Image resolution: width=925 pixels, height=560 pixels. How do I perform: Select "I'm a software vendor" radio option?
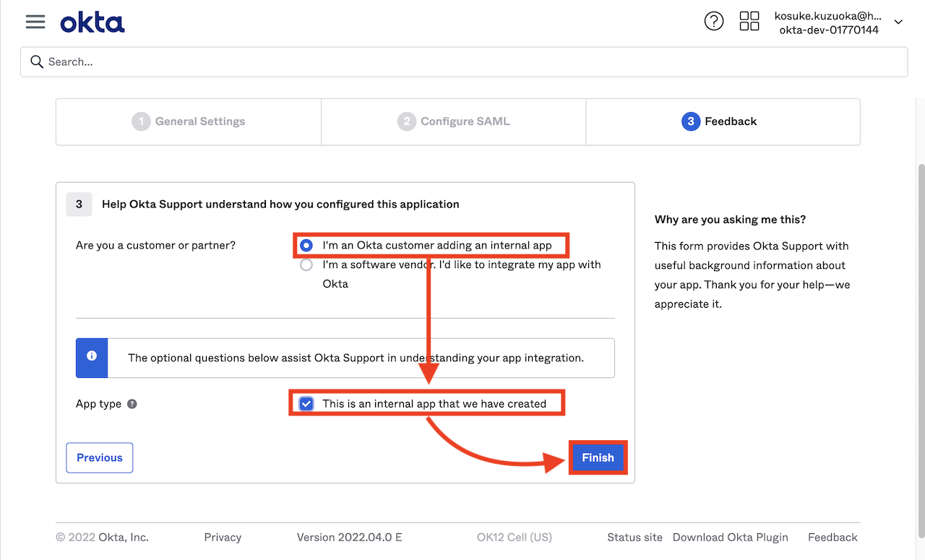point(306,264)
